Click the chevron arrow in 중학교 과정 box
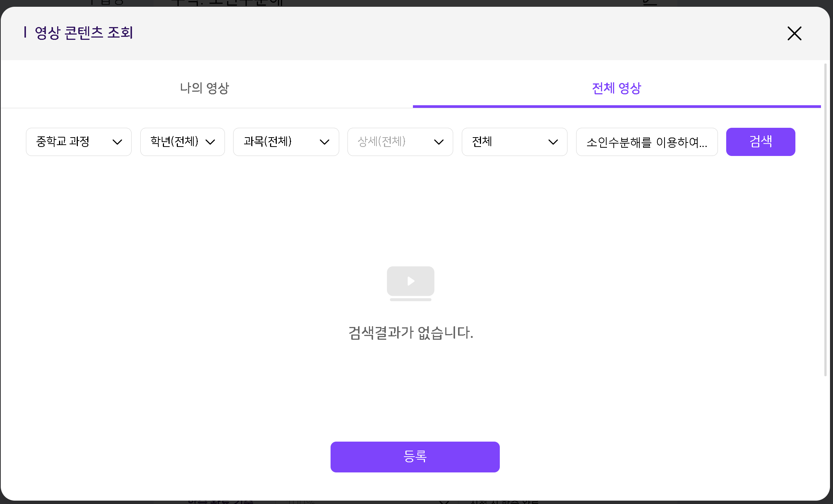This screenshot has width=833, height=504. click(117, 142)
